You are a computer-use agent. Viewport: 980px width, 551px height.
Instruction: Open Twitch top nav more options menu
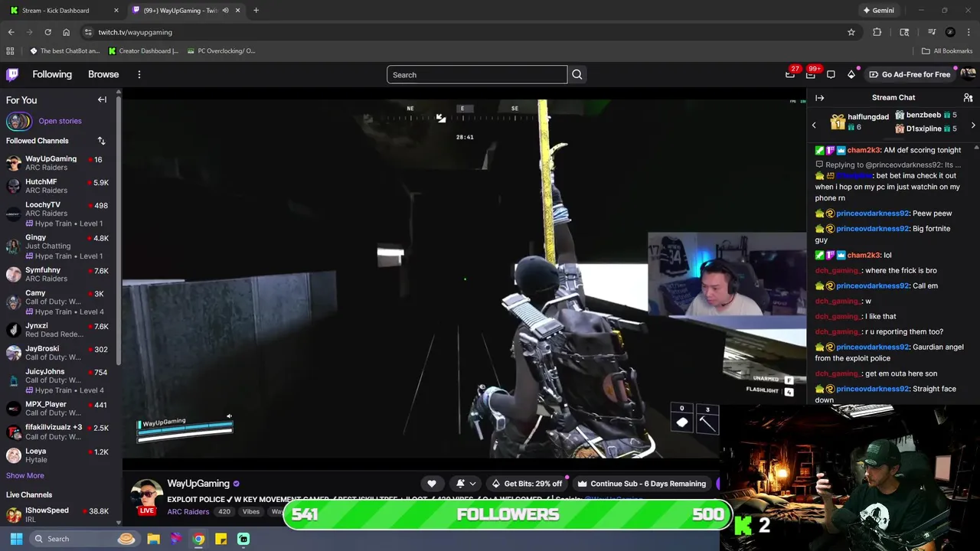coord(139,74)
